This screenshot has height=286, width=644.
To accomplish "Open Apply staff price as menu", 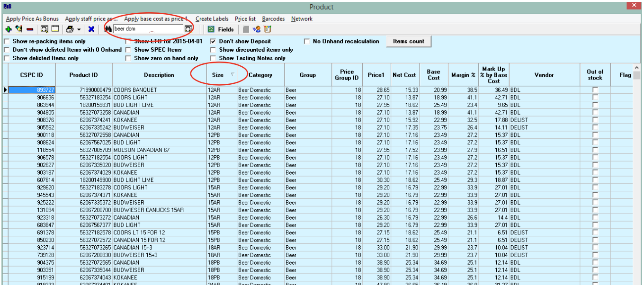I will point(91,19).
